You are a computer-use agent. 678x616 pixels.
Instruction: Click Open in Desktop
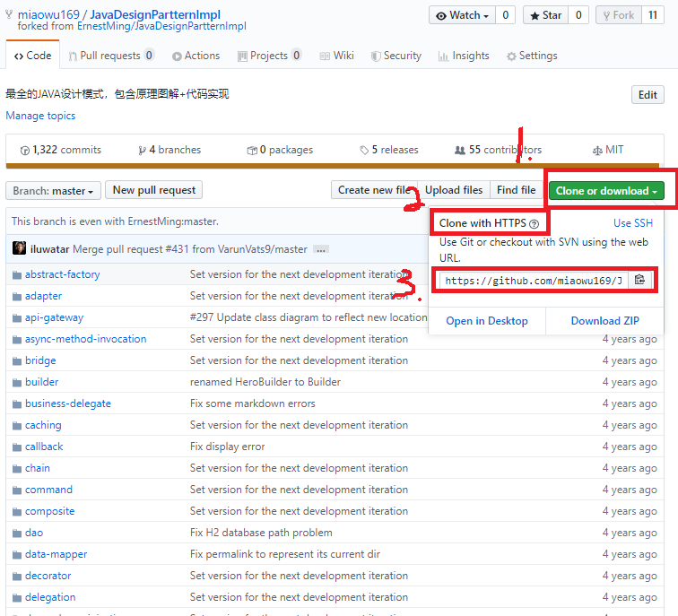(x=487, y=321)
